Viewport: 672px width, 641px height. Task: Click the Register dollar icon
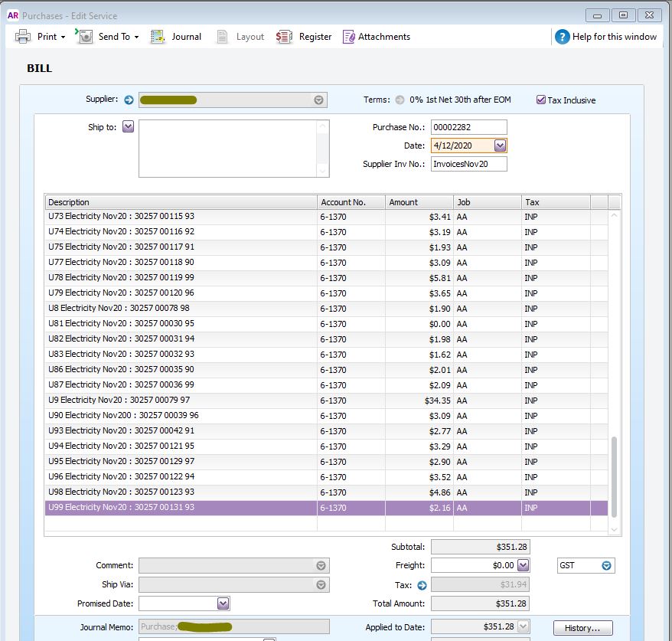click(x=284, y=37)
